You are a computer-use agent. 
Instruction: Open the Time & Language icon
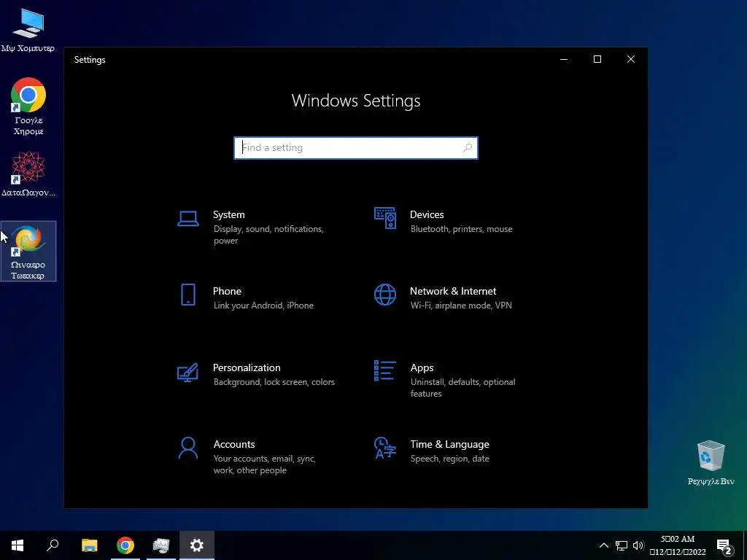pyautogui.click(x=385, y=448)
